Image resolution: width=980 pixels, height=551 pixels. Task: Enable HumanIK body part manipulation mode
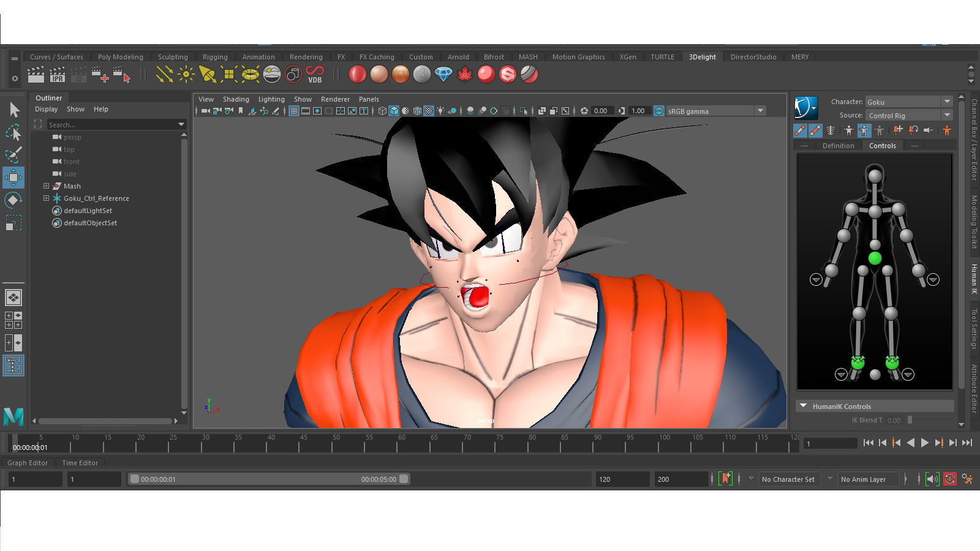click(x=864, y=130)
